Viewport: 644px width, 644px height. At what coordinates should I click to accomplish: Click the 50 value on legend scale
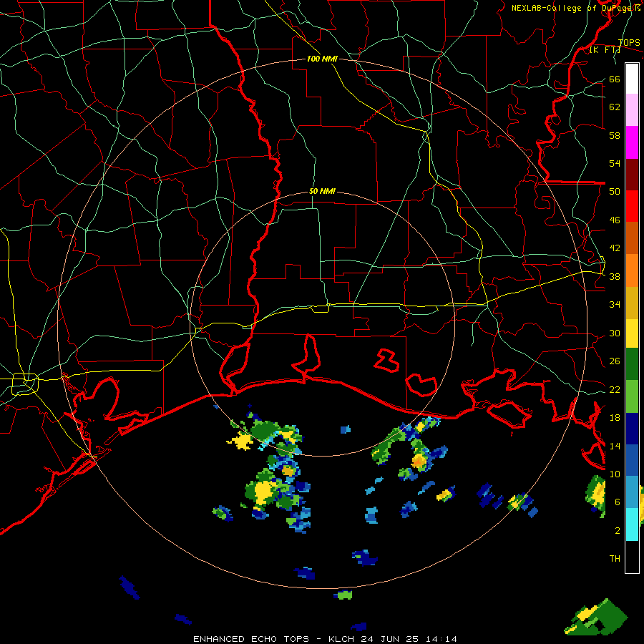[x=615, y=191]
